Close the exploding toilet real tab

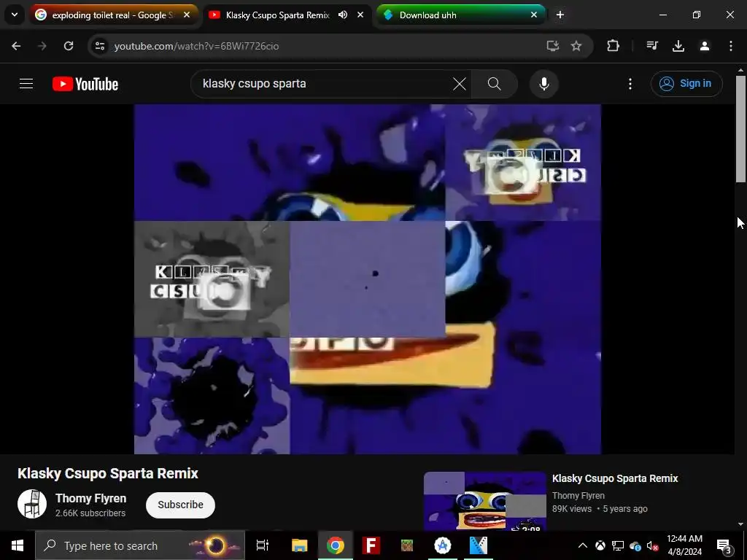point(187,15)
